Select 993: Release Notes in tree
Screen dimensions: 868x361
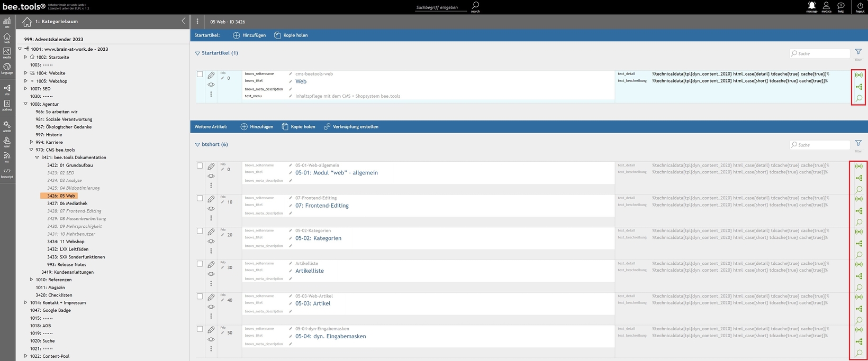[67, 264]
